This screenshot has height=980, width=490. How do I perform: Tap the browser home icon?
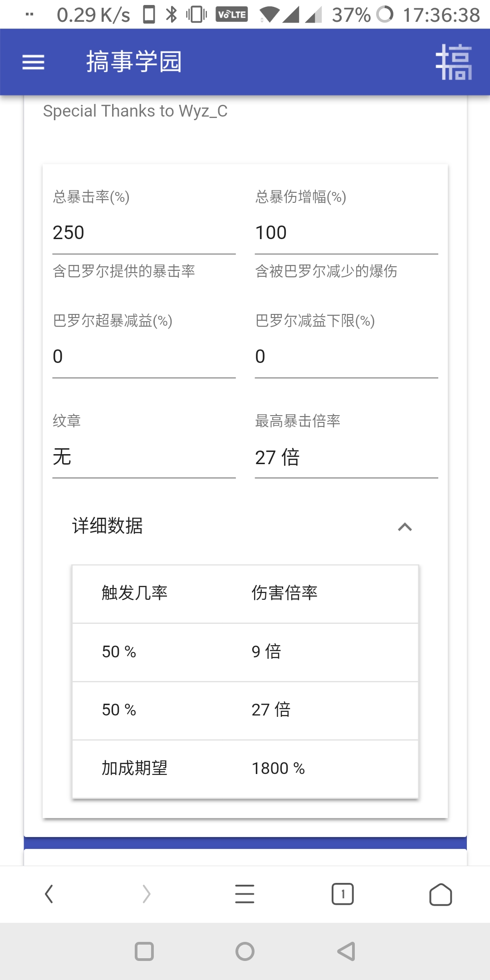click(x=440, y=894)
